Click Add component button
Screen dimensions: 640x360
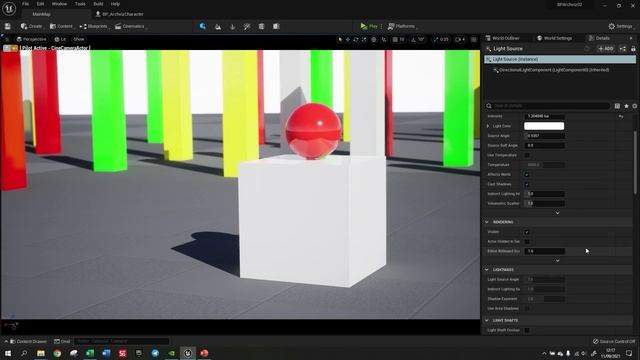pyautogui.click(x=606, y=49)
